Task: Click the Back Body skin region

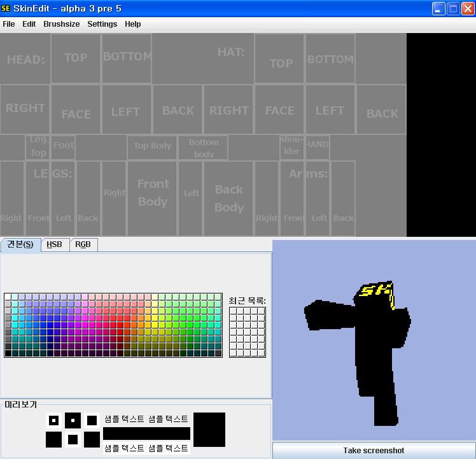Action: pos(228,199)
